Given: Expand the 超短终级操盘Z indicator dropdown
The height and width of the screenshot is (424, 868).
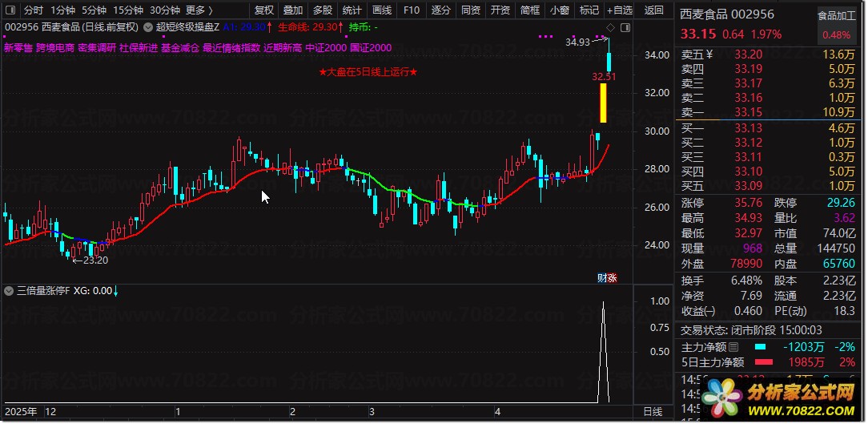Looking at the screenshot, I should pos(148,26).
